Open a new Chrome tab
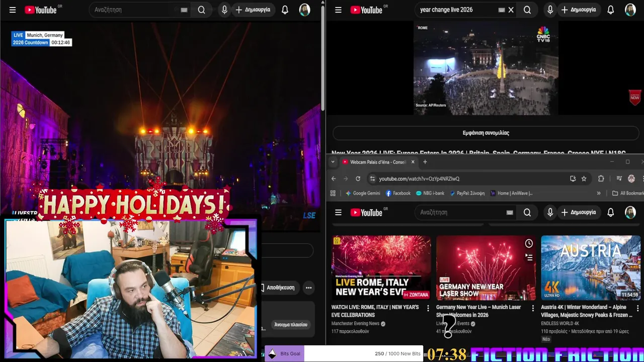Screen dimensions: 644x362 [425, 162]
